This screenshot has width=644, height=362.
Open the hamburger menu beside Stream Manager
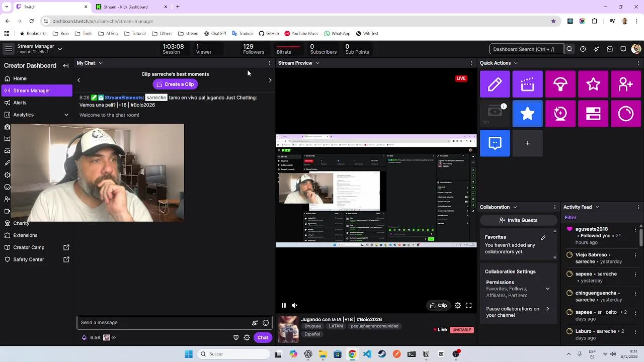pos(9,49)
